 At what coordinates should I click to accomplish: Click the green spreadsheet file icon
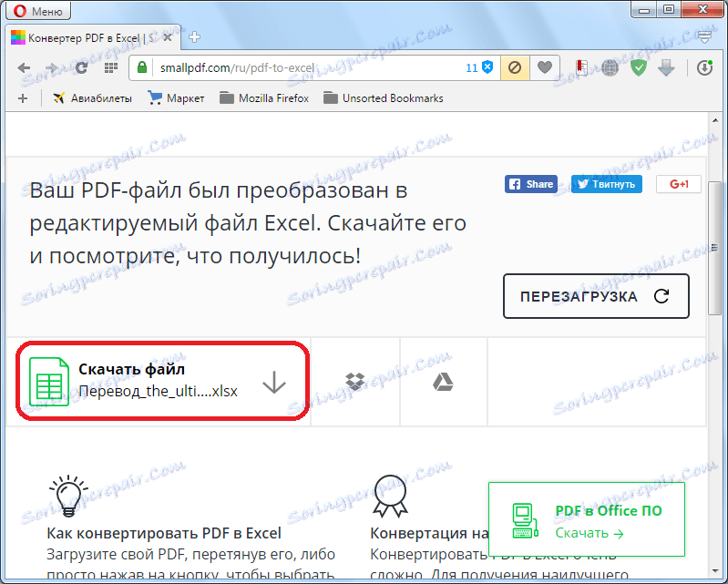49,382
